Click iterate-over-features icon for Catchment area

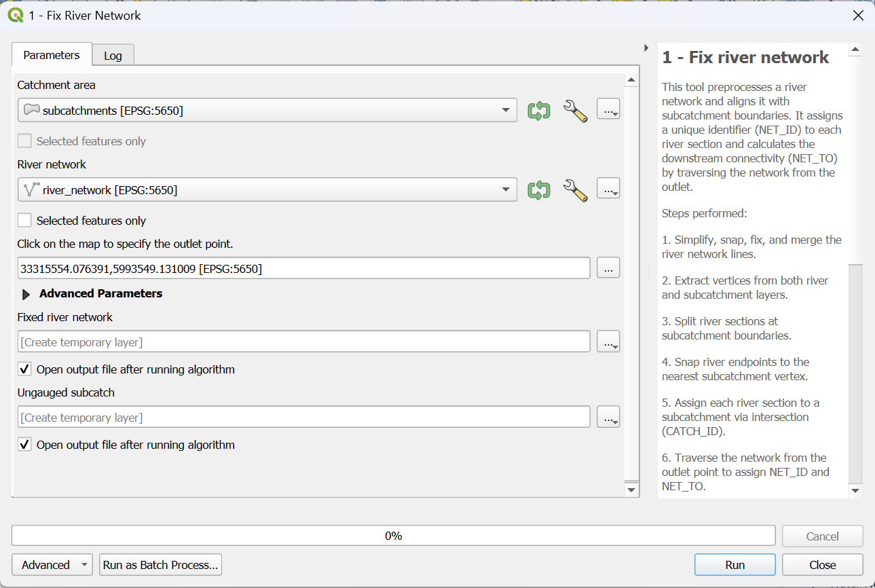pos(539,111)
